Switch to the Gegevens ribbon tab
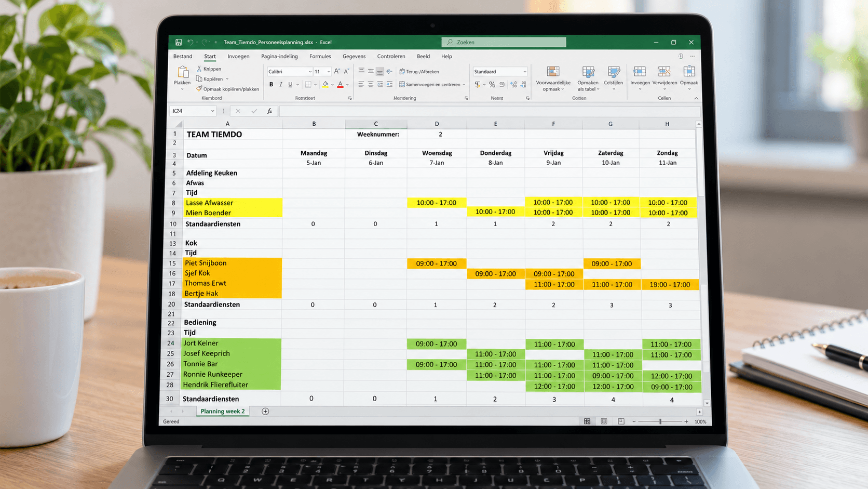 tap(354, 56)
